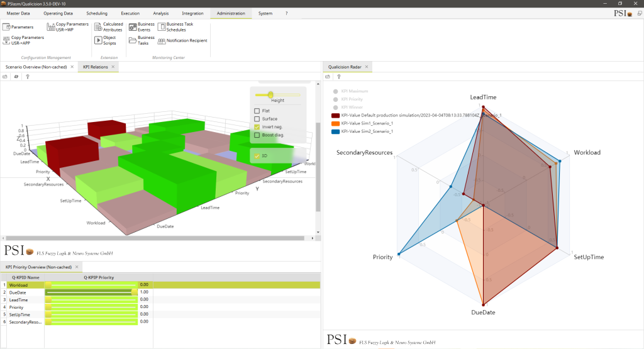Viewport: 644px width, 349px height.
Task: Click the pin icon in KPI Relations toolbar
Action: 28,77
